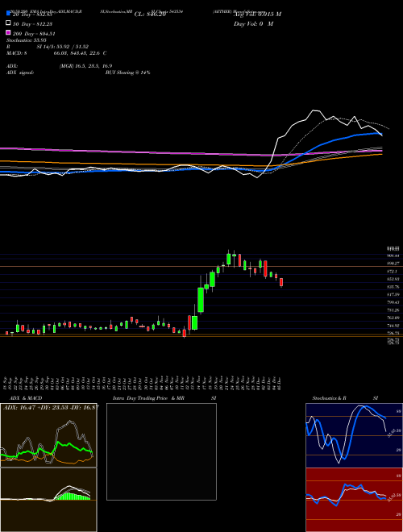Image resolution: width=403 pixels, height=532 pixels.
Task: Click the ADX: 16.47 +DY: 23.53 readout
Action: pos(51,407)
